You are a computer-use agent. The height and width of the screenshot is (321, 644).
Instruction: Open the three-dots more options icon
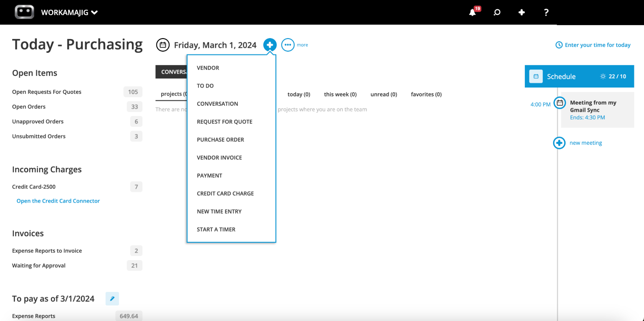[x=288, y=45]
